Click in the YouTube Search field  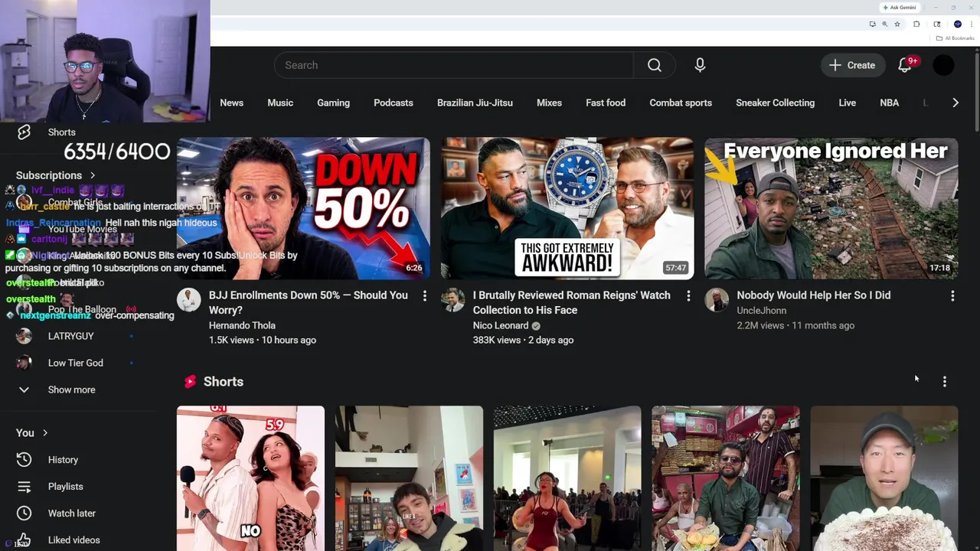[453, 65]
